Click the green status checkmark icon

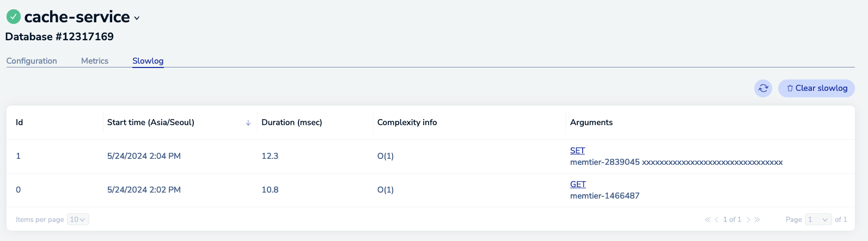tap(14, 17)
